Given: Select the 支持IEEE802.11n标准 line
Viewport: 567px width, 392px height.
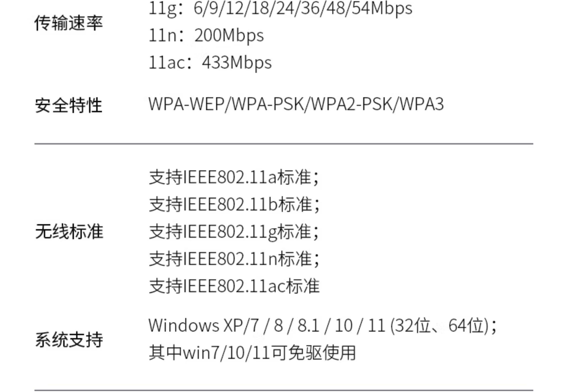Looking at the screenshot, I should (234, 259).
